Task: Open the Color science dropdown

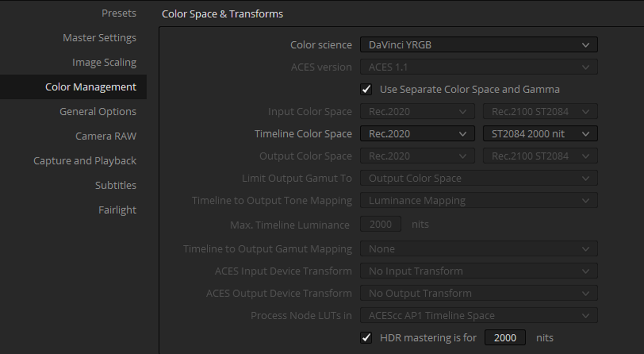Action: click(x=479, y=45)
